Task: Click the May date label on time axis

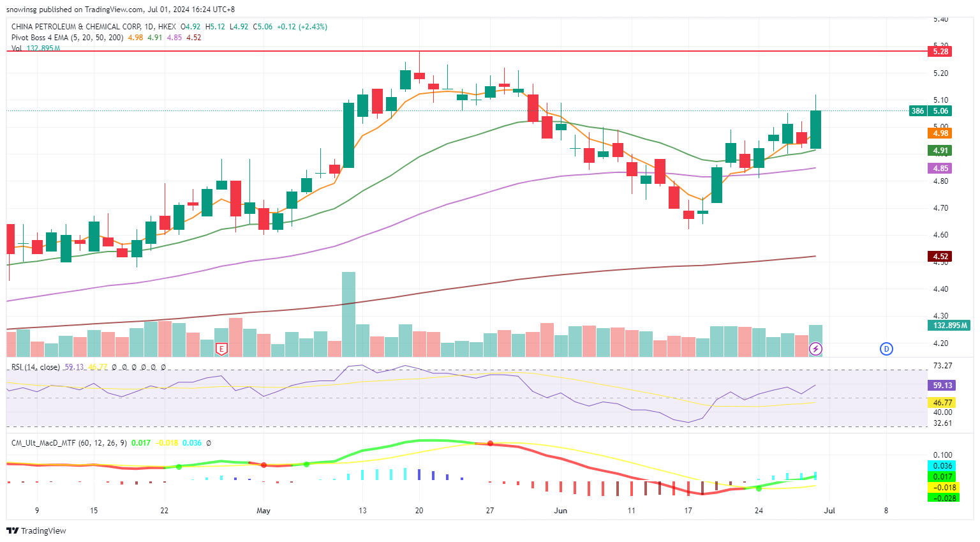Action: tap(264, 510)
